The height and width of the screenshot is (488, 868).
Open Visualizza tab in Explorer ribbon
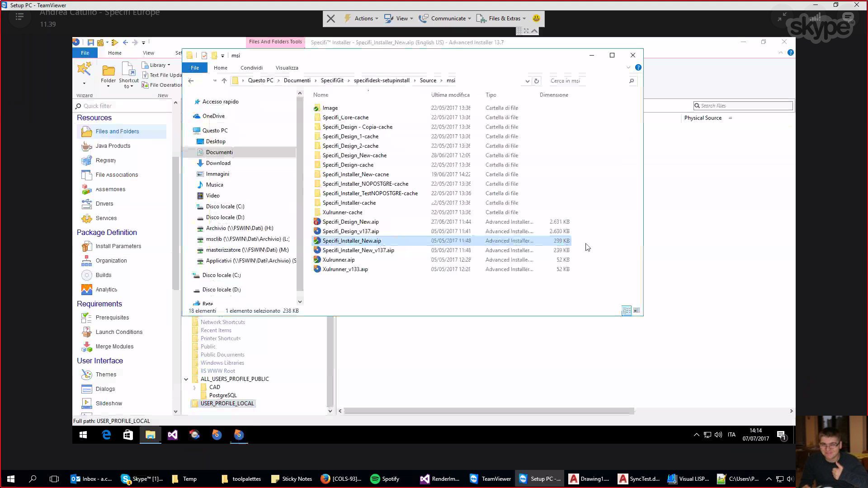(287, 68)
